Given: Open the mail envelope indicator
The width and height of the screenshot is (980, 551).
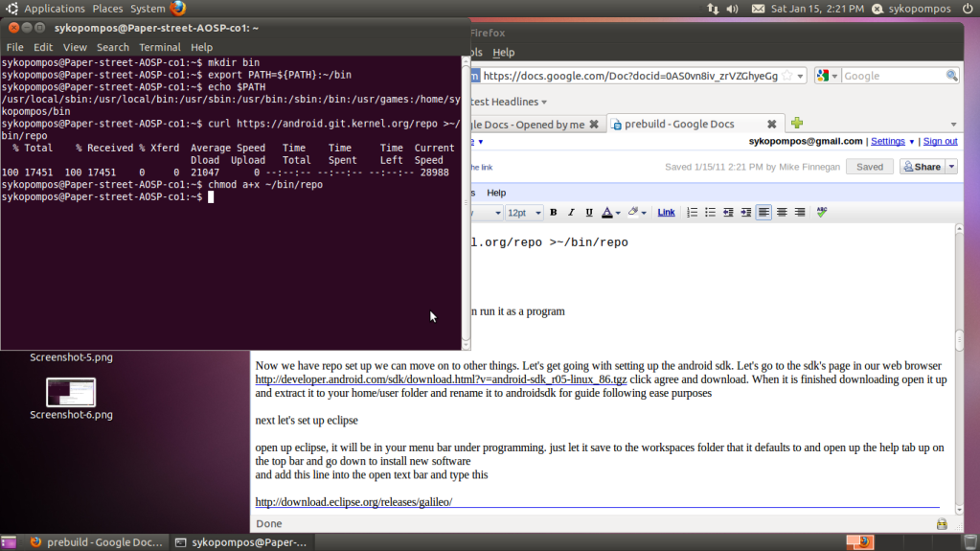Looking at the screenshot, I should click(758, 9).
